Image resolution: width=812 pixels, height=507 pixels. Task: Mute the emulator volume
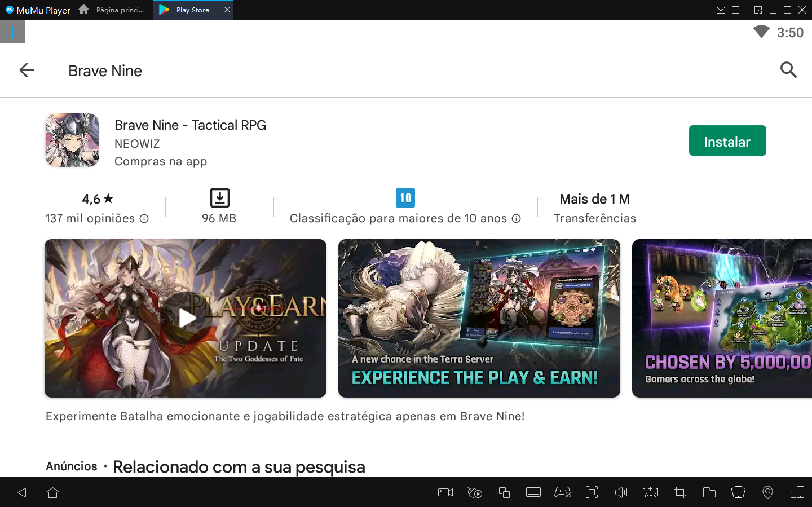coord(621,492)
